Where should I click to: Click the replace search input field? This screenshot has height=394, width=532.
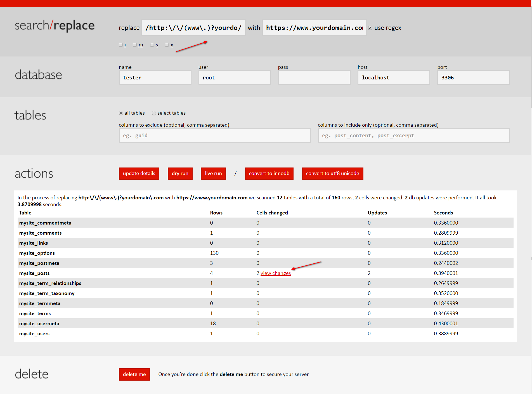(x=193, y=28)
